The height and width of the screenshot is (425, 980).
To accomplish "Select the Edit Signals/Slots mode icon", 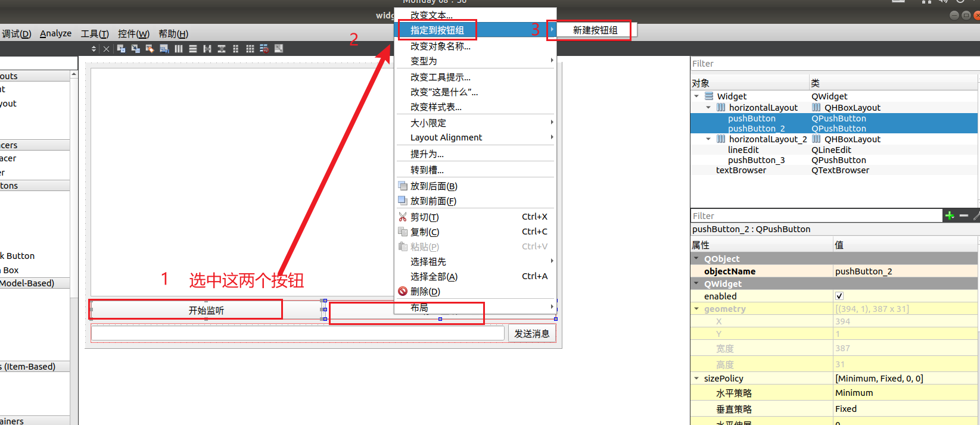I will click(x=136, y=49).
